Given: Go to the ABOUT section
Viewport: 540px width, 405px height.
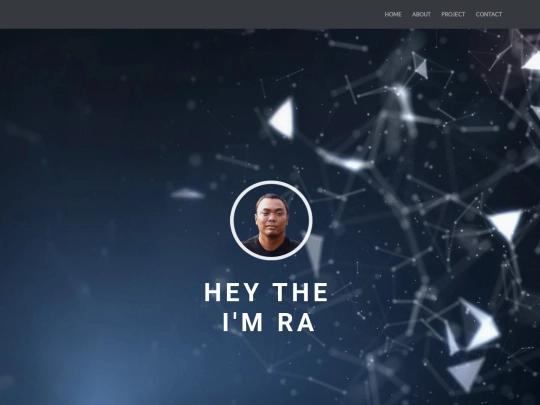Looking at the screenshot, I should pyautogui.click(x=421, y=14).
